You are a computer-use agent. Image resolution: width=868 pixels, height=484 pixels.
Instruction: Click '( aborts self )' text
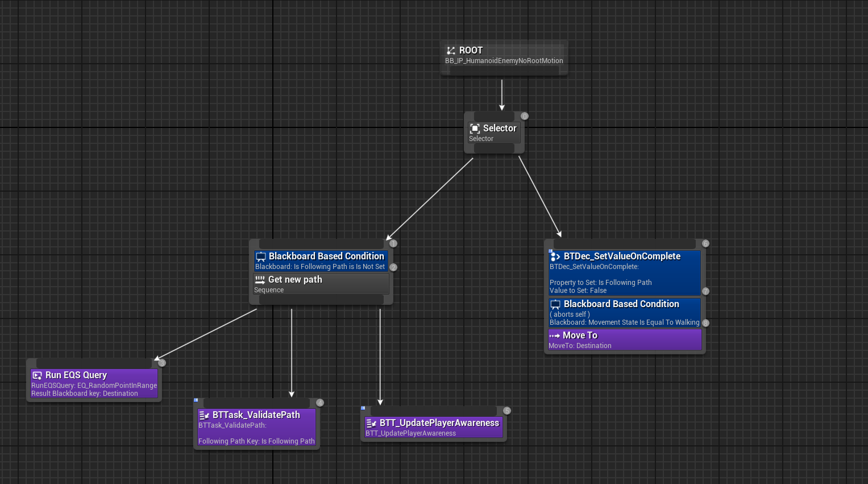pos(570,315)
